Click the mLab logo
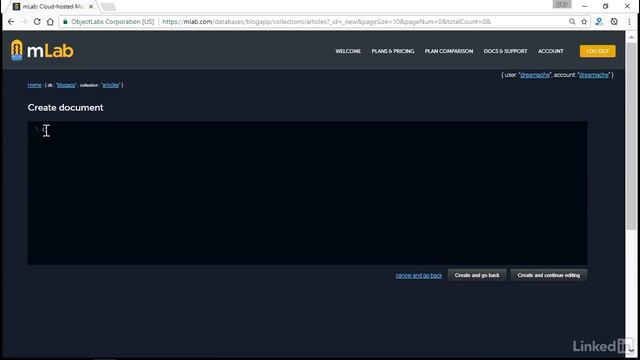This screenshot has width=640, height=360. pyautogui.click(x=42, y=50)
